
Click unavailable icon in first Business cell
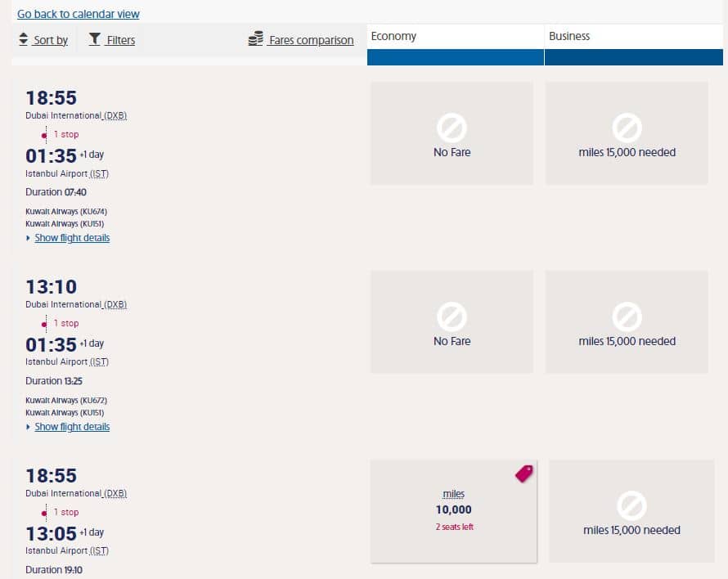pos(627,128)
